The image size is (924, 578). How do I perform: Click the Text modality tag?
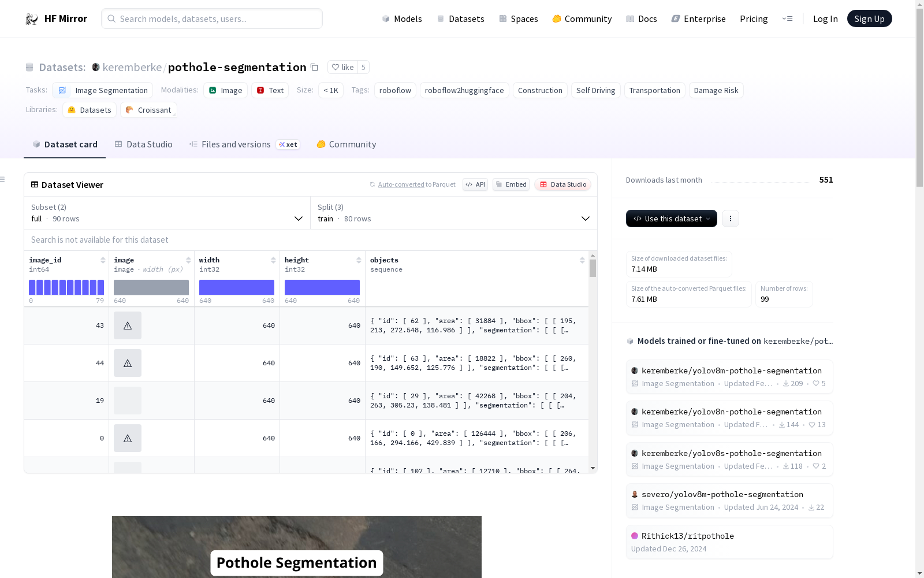270,90
